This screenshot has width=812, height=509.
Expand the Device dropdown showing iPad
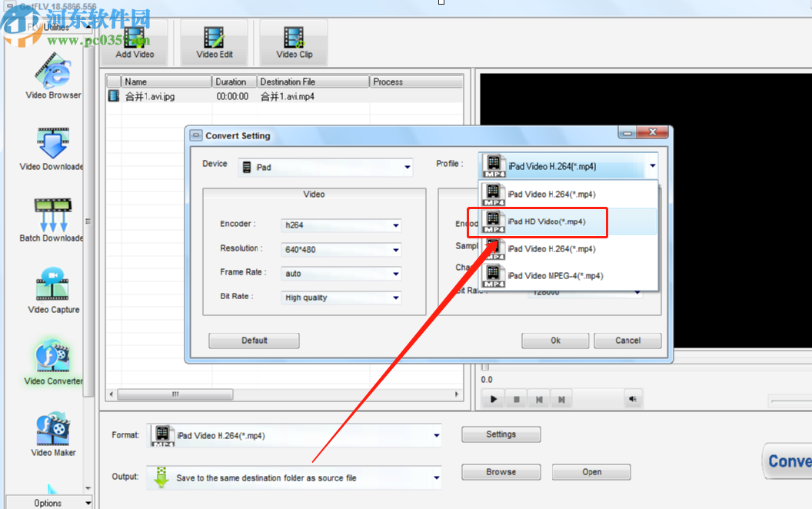tap(408, 167)
